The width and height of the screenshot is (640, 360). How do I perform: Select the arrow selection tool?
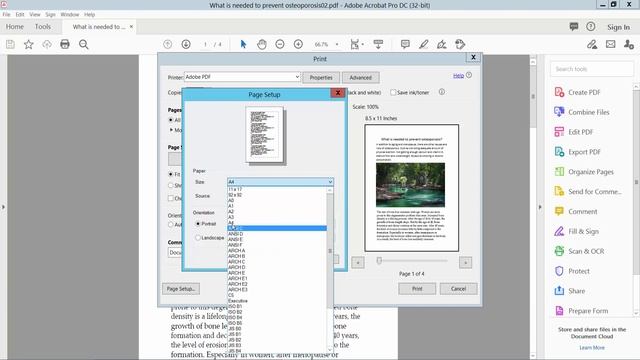click(x=243, y=44)
